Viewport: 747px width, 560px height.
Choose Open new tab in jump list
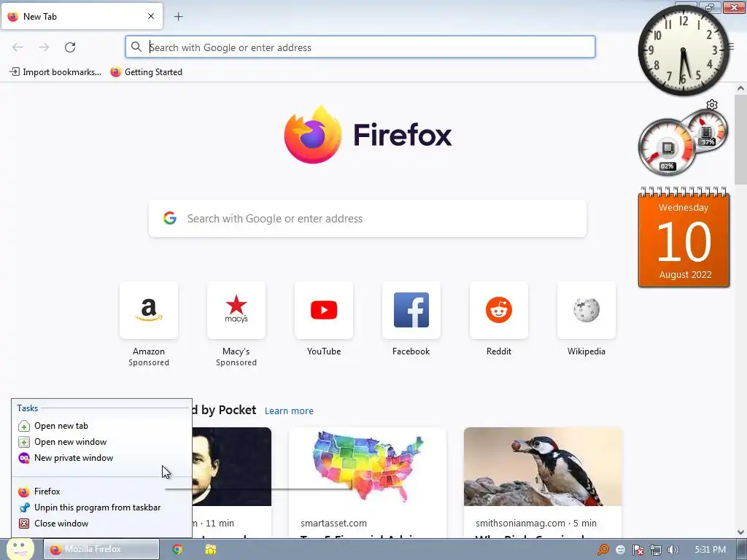(101, 426)
